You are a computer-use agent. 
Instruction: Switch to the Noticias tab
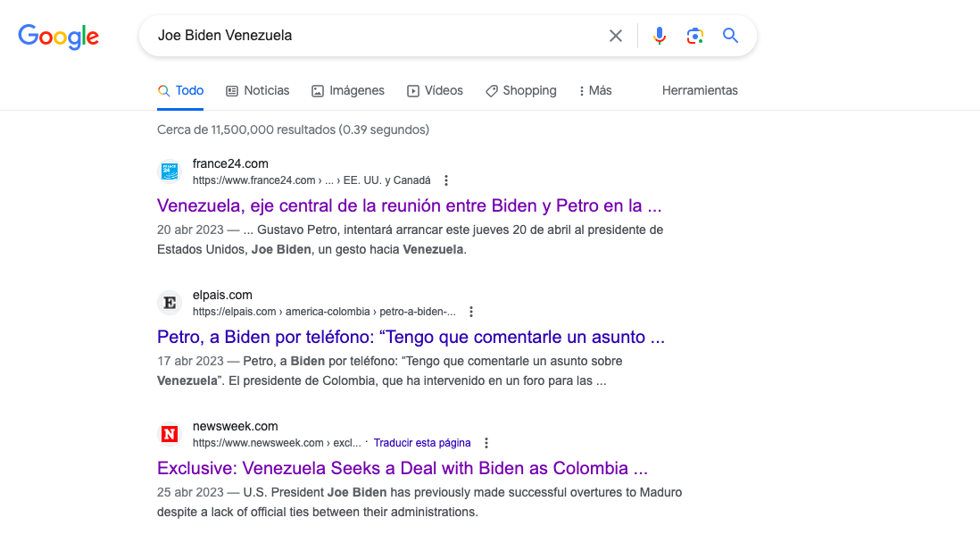(x=258, y=90)
